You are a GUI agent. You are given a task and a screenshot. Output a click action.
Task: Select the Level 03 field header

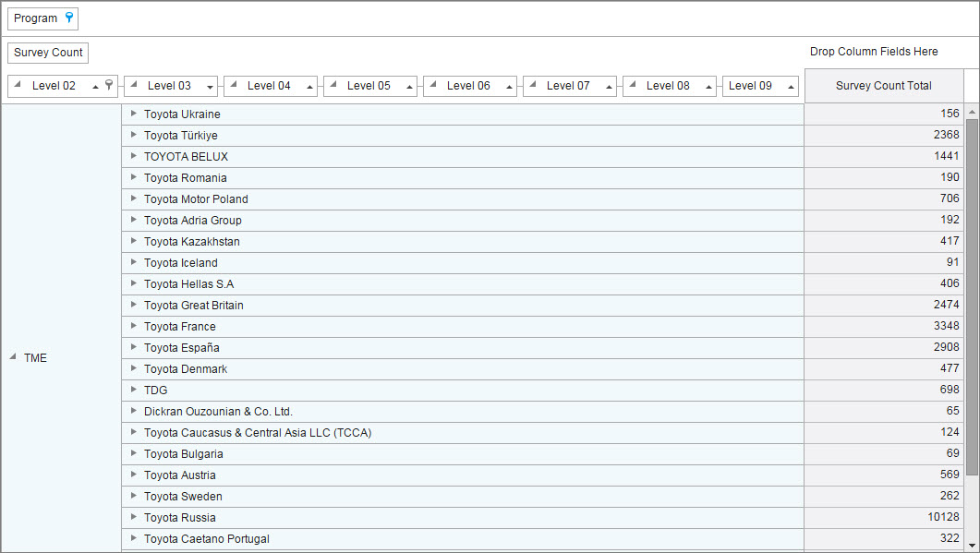pos(171,86)
